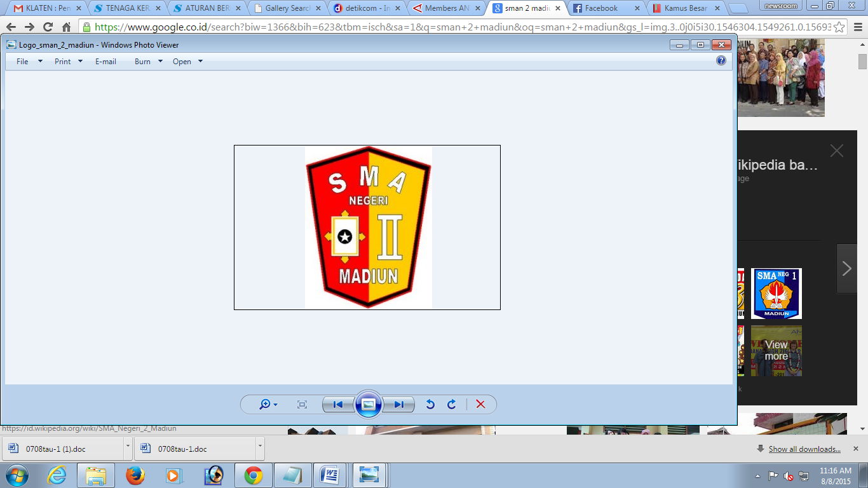The image size is (868, 488).
Task: Expand options for 0708tau-1 (1).doc download
Action: click(x=128, y=449)
